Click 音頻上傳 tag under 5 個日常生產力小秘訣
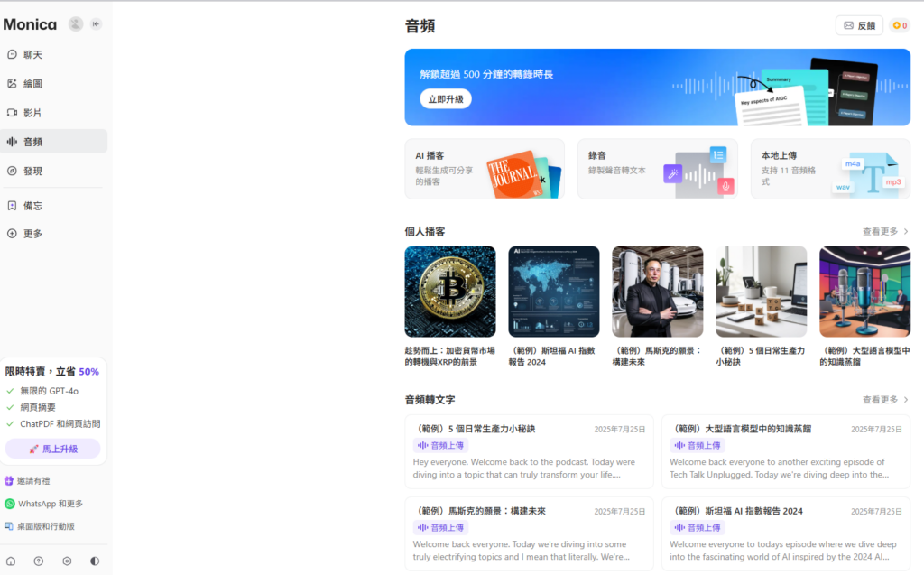Viewport: 924px width, 575px height. pyautogui.click(x=440, y=445)
